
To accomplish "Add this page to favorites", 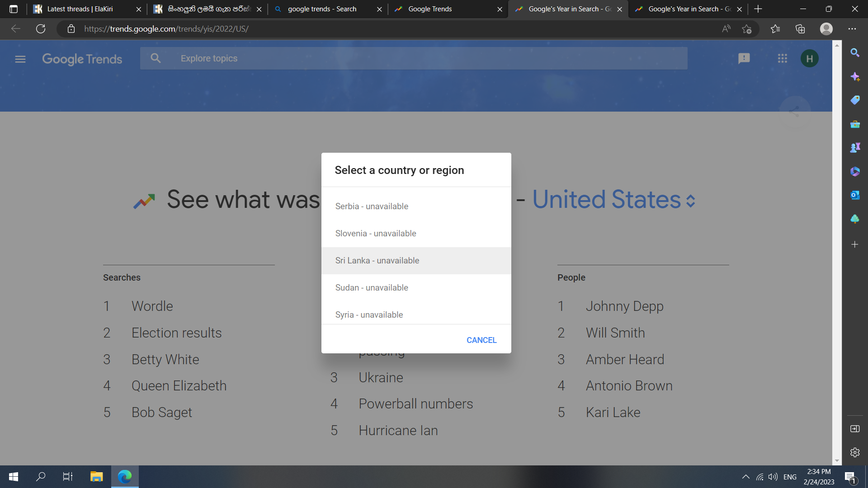I will point(746,29).
